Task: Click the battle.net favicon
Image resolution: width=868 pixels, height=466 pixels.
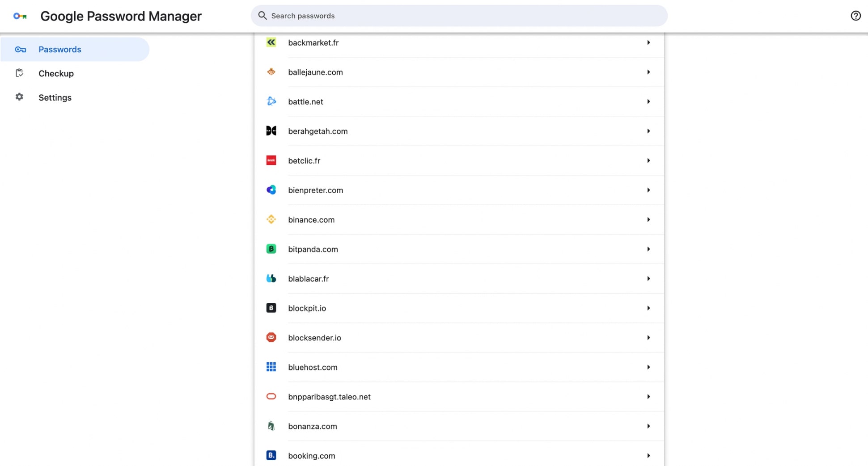Action: click(x=271, y=101)
